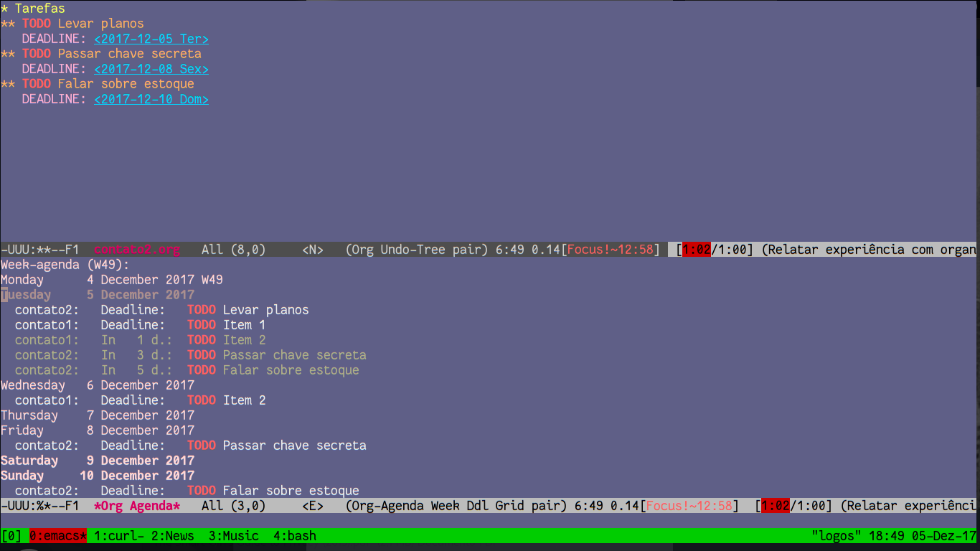Fold the 'Levar planos' TODO heading
The image size is (980, 551).
[x=72, y=24]
